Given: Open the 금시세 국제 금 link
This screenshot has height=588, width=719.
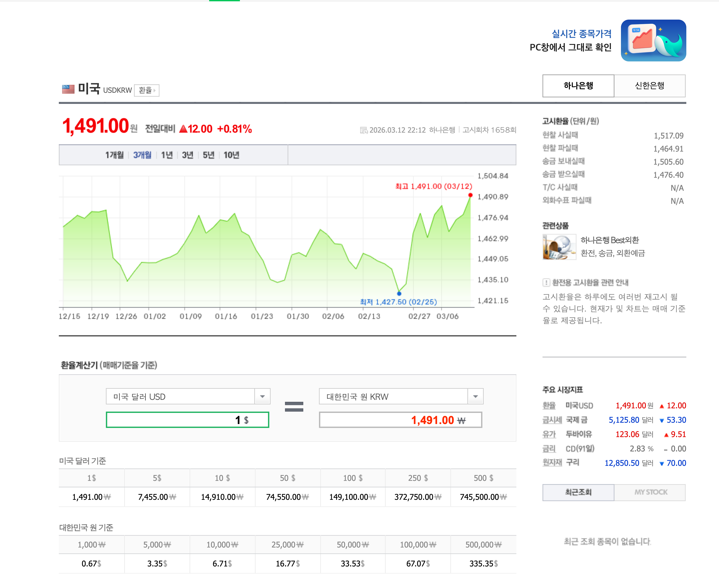Looking at the screenshot, I should point(553,420).
